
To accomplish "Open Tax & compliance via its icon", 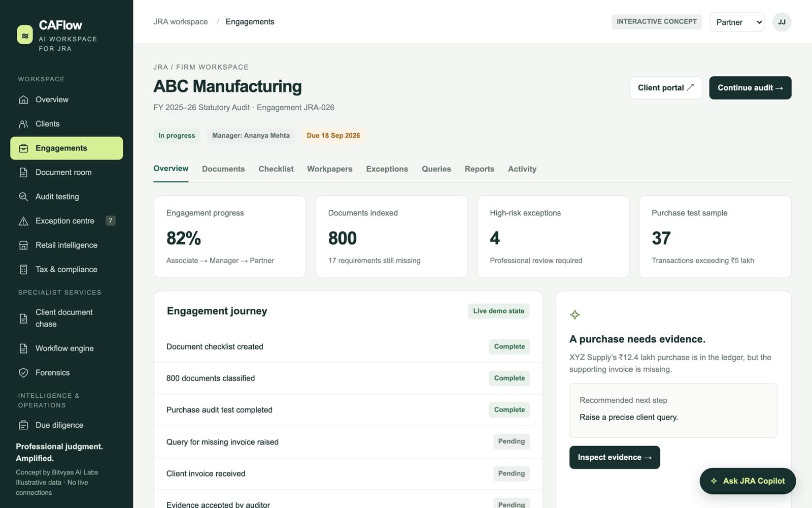I will [x=23, y=270].
